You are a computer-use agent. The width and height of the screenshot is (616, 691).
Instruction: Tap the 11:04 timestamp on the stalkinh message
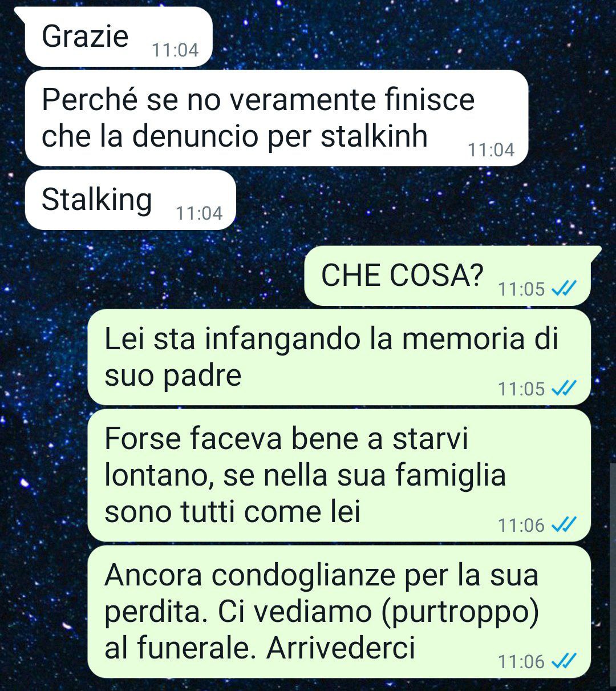(x=491, y=150)
